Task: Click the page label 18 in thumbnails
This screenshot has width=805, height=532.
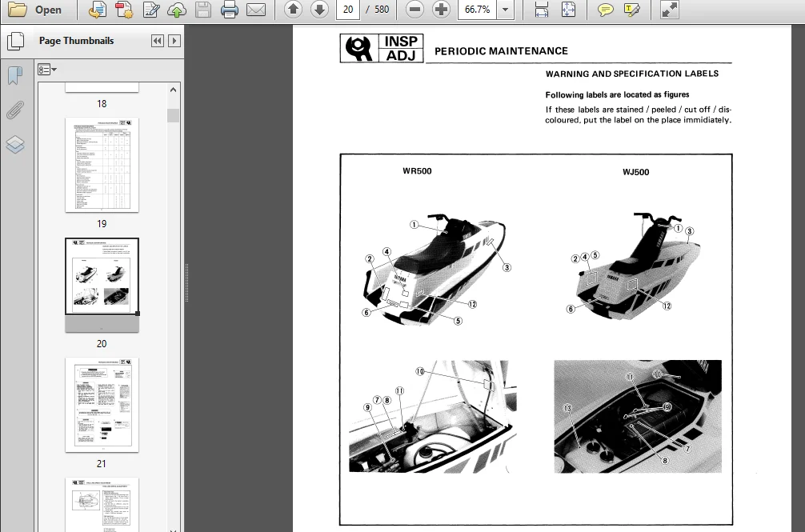Action: (x=102, y=104)
